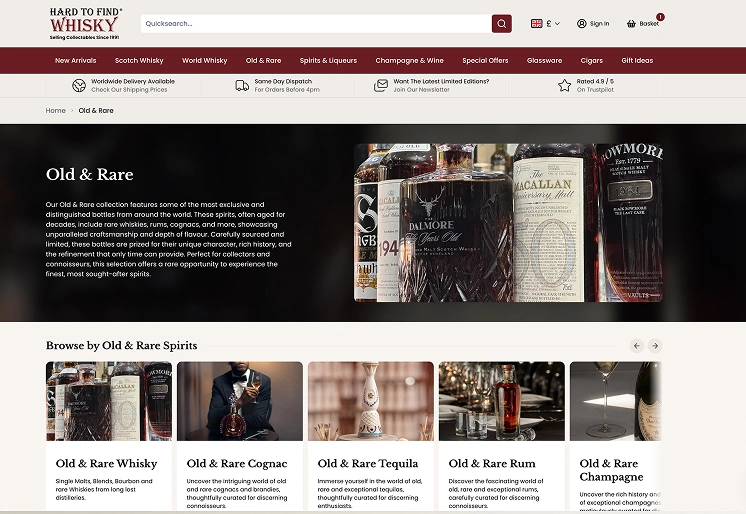
Task: Click the worldwide delivery globe icon
Action: pos(79,86)
